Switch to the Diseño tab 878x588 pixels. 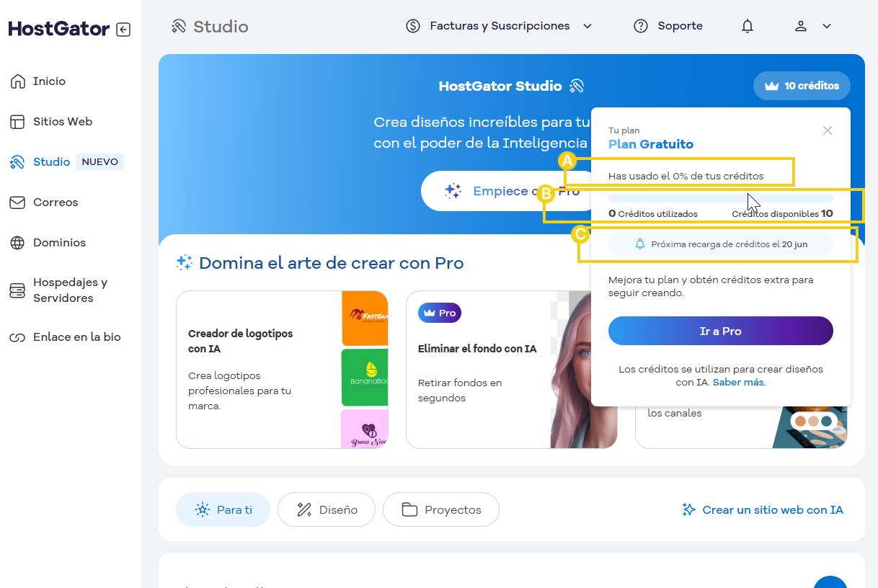click(x=327, y=509)
